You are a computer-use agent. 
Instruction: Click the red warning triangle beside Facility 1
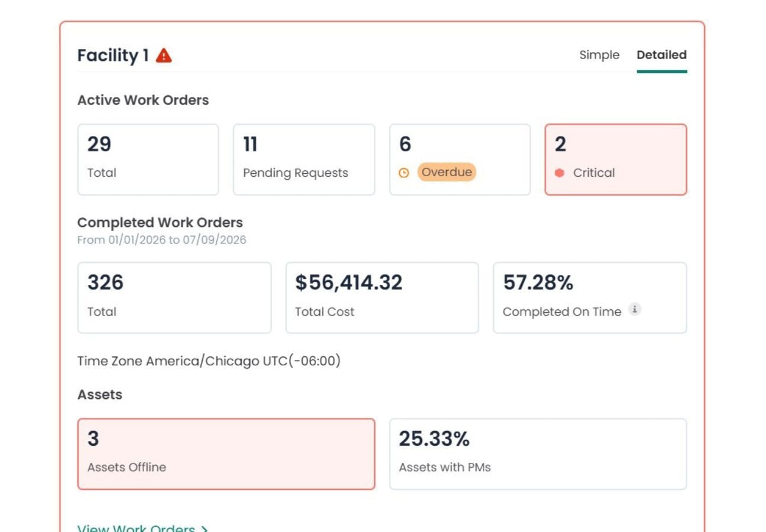click(x=164, y=56)
